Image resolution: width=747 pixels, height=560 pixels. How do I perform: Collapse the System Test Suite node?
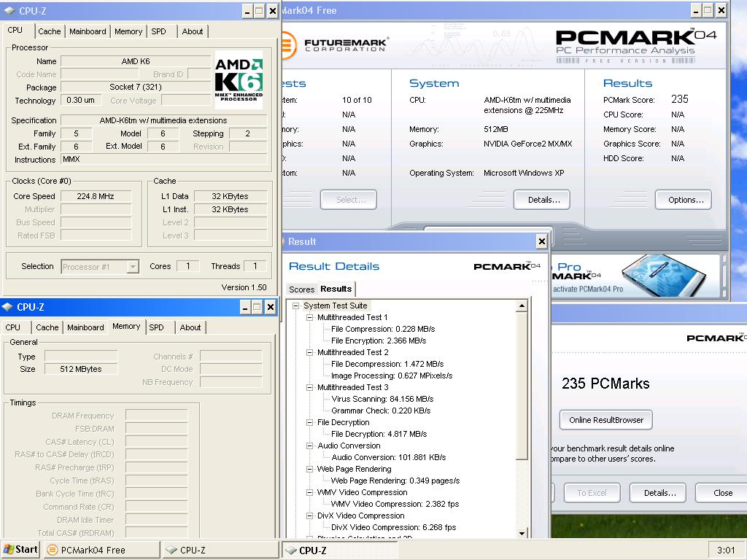pos(295,306)
